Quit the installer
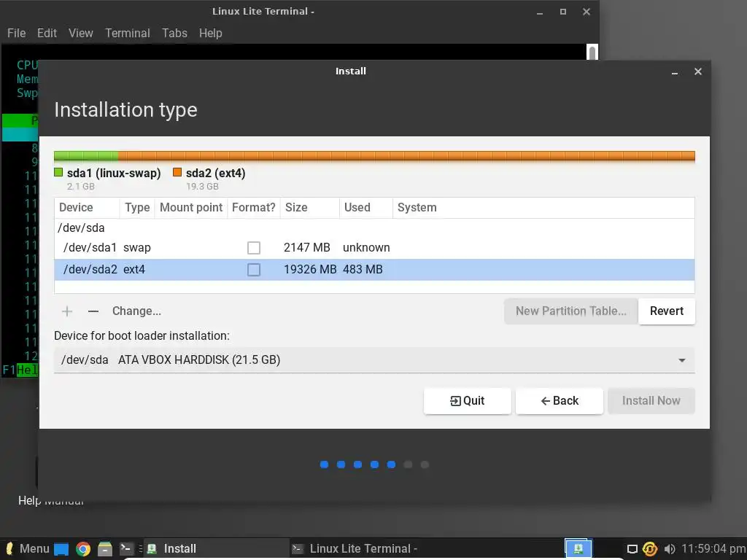Image resolution: width=747 pixels, height=560 pixels. coord(468,401)
